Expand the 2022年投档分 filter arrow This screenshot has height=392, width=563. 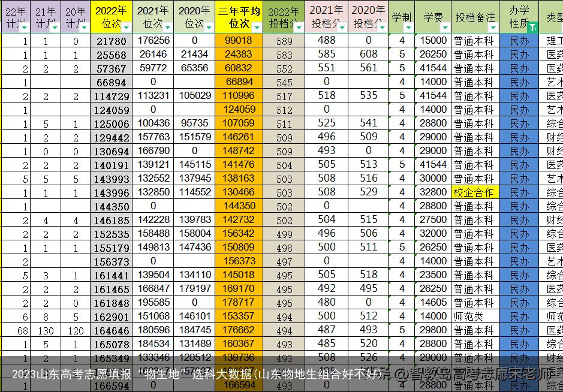point(299,28)
